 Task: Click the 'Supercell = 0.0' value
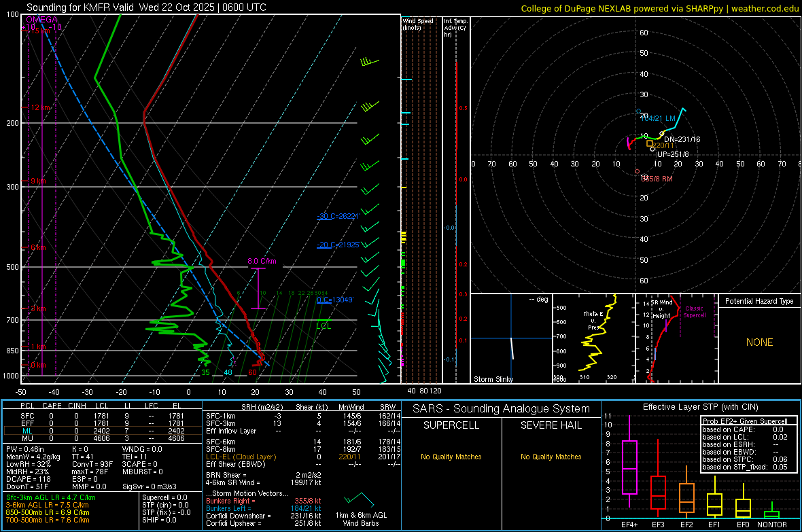click(x=164, y=497)
